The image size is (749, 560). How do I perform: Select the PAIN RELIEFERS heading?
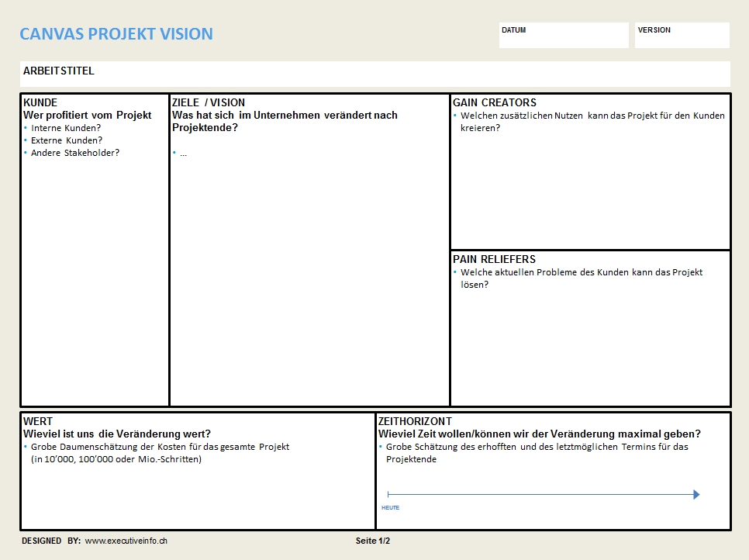[x=494, y=260]
